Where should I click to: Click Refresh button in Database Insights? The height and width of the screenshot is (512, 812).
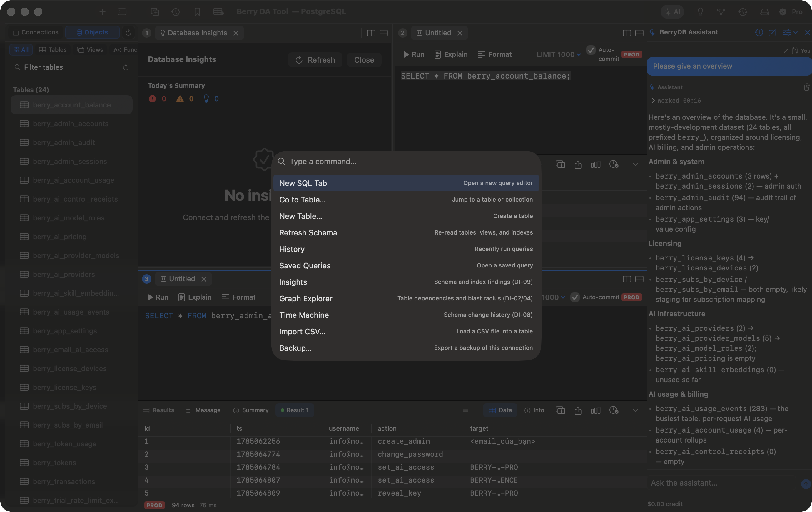315,60
